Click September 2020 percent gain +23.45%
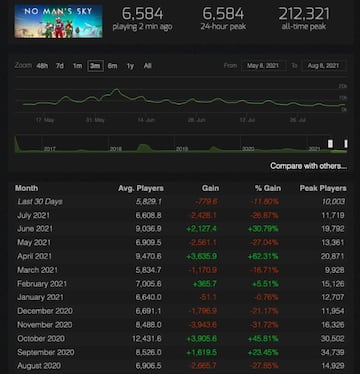The height and width of the screenshot is (374, 360). pyautogui.click(x=263, y=352)
